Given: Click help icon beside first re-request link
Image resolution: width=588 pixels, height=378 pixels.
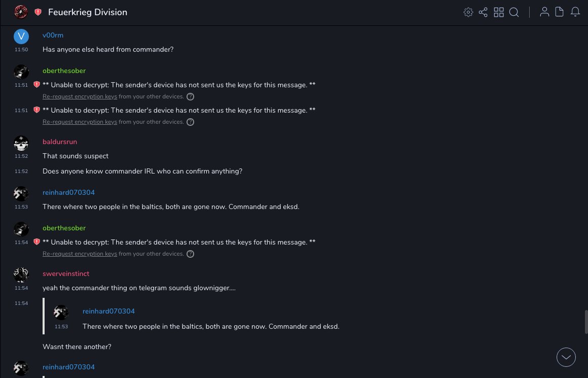Looking at the screenshot, I should coord(190,96).
